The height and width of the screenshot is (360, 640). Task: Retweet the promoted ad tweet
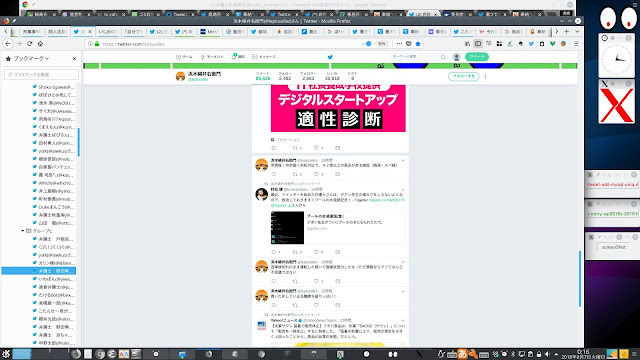(x=295, y=148)
